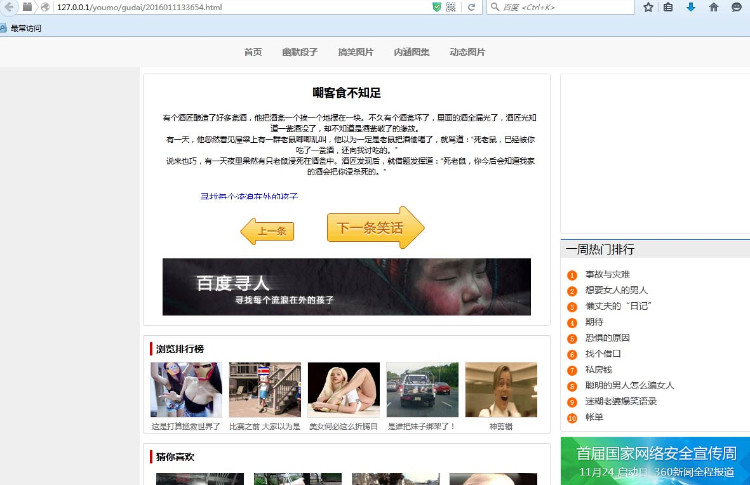Click the magnifier icon in search box
The height and width of the screenshot is (485, 750).
point(495,7)
